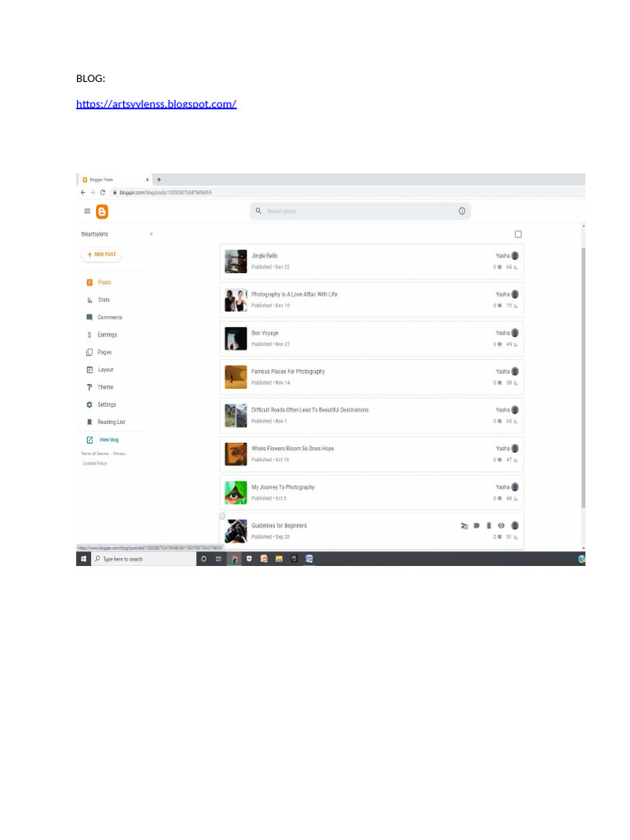630x840 pixels.
Task: Expand the theartsylens blog selector dropdown
Action: coord(151,234)
